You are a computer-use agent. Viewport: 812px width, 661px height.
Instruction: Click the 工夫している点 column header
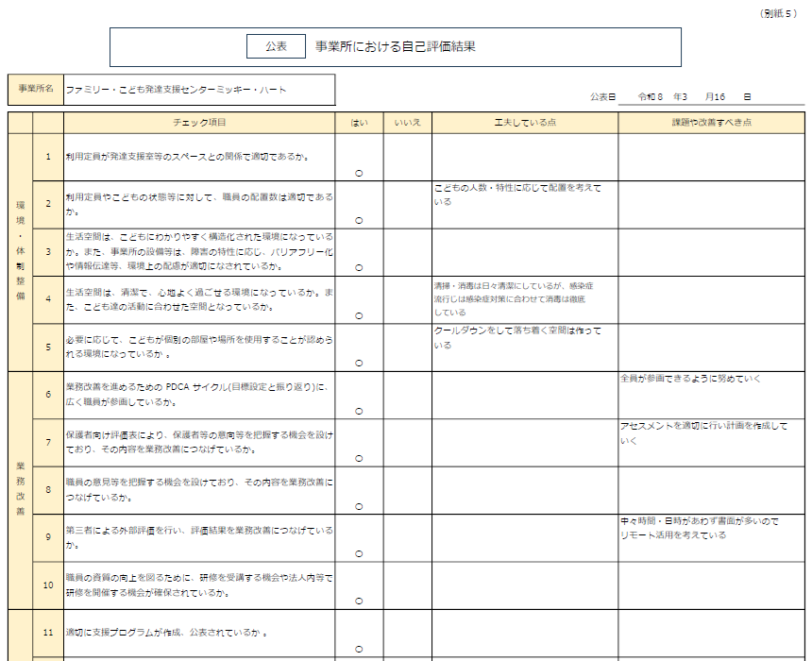[525, 123]
